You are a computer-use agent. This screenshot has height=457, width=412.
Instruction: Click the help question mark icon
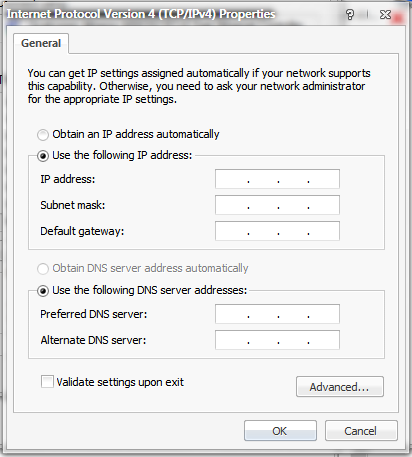pyautogui.click(x=350, y=15)
